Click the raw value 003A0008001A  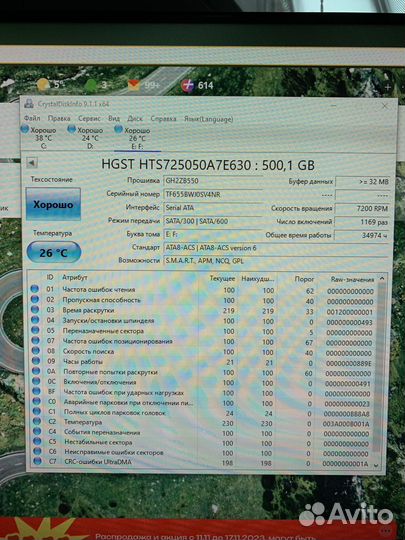click(346, 424)
